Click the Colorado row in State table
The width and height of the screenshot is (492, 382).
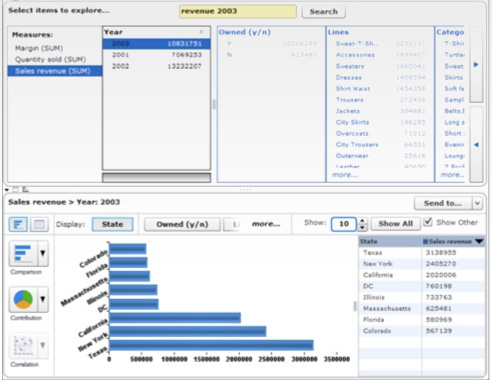pyautogui.click(x=422, y=331)
